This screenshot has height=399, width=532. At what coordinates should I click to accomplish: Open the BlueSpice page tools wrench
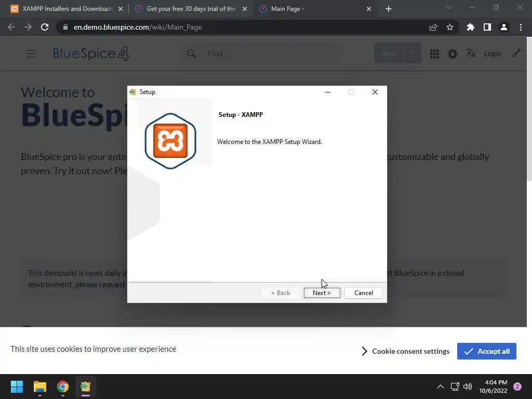[x=517, y=53]
